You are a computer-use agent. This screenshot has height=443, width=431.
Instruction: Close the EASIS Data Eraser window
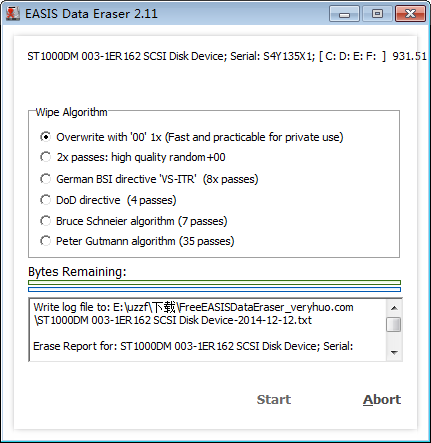tap(410, 14)
